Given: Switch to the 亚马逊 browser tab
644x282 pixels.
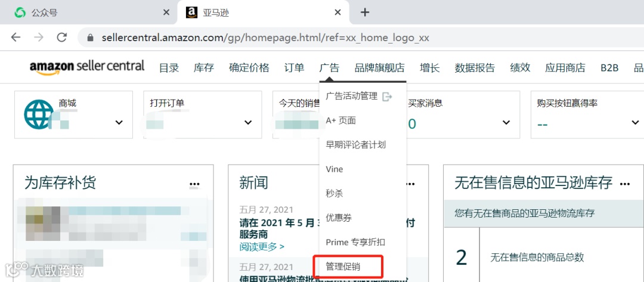Looking at the screenshot, I should tap(263, 13).
